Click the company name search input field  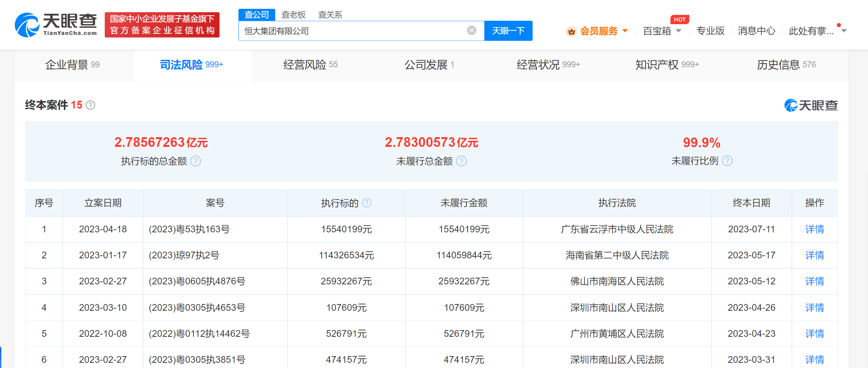coord(353,31)
